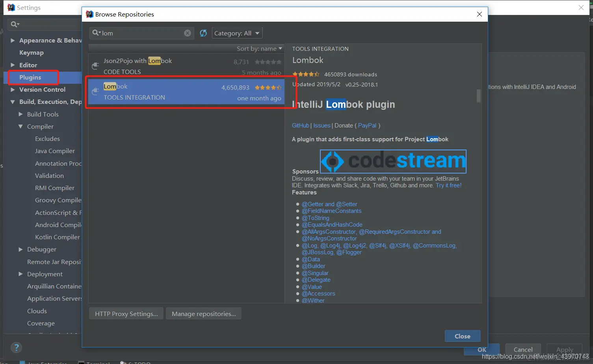Click the codestream sponsor banner
Screen dimensions: 593x364
[x=393, y=161]
